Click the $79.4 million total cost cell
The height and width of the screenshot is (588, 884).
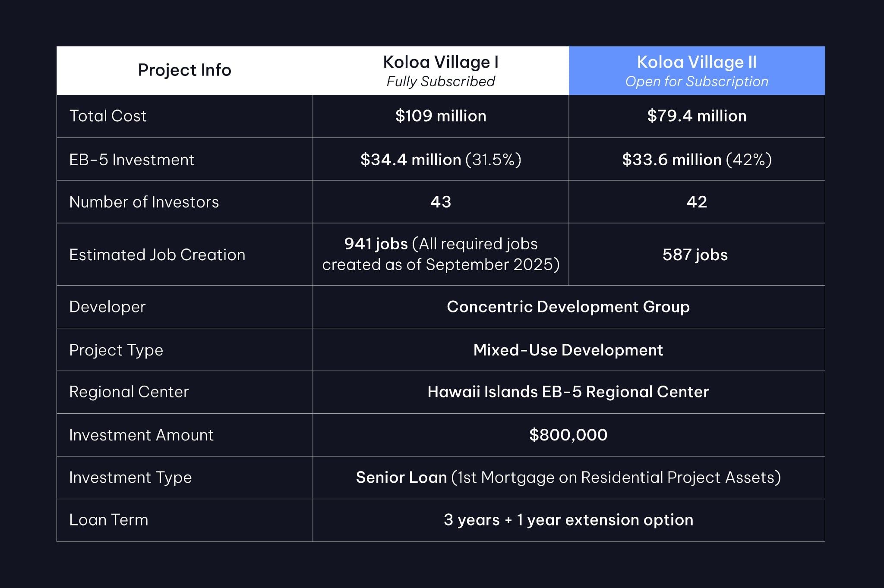[697, 116]
